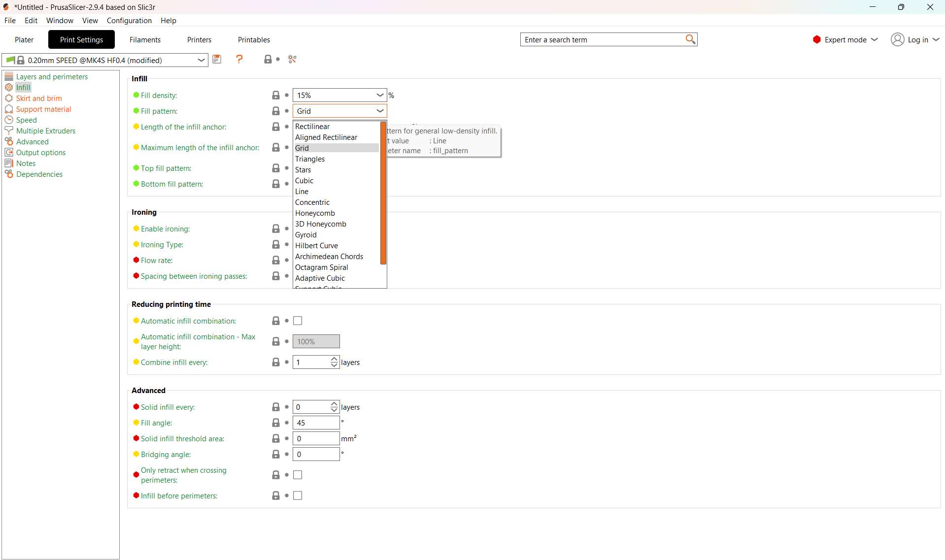
Task: Open the Printables tab
Action: pyautogui.click(x=254, y=39)
